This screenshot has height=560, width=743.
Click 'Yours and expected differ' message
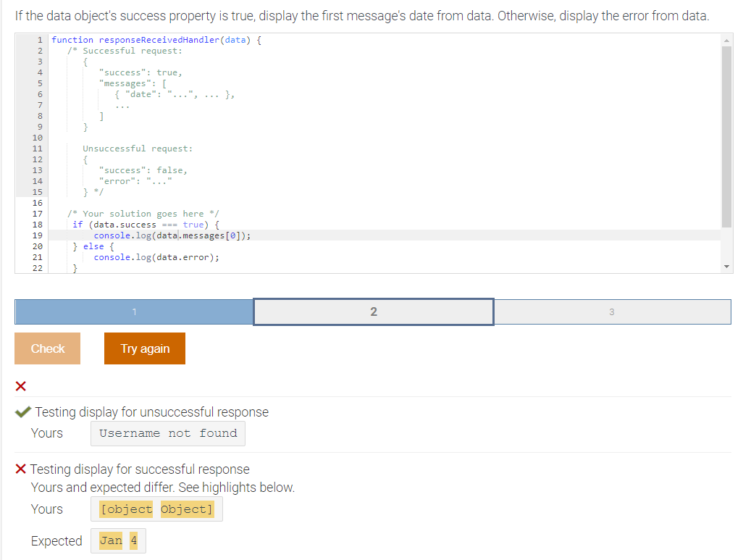click(162, 488)
